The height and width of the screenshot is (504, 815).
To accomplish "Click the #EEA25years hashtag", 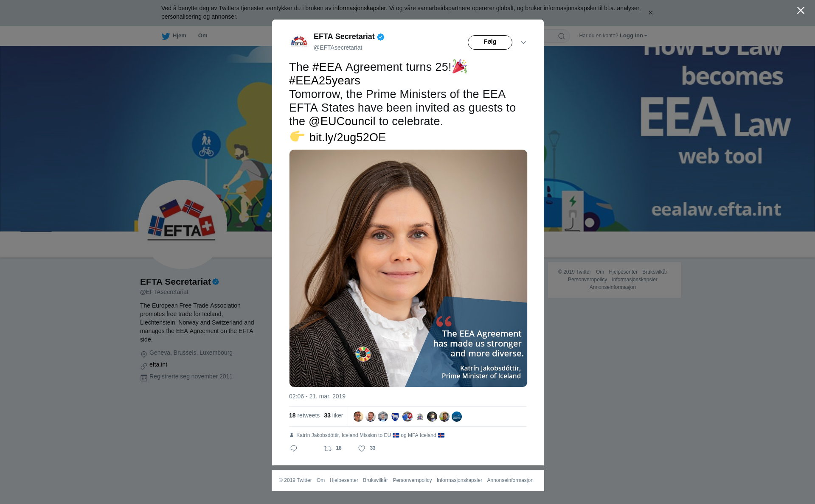I will [325, 81].
